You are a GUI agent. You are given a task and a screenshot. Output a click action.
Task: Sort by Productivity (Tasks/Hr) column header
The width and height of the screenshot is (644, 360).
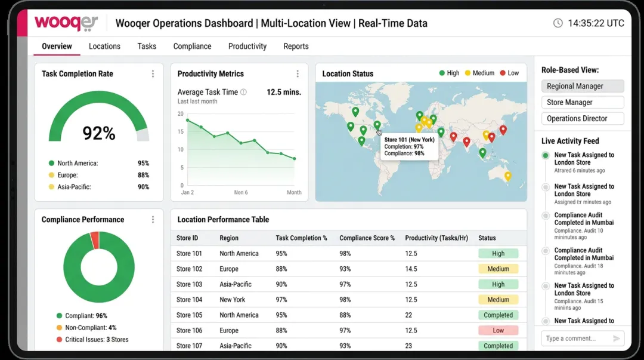(436, 238)
